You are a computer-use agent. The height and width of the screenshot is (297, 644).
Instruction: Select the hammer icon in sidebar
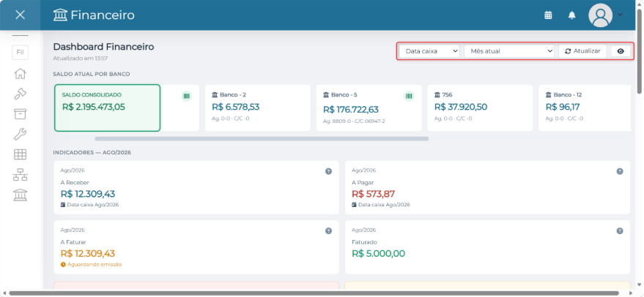20,94
